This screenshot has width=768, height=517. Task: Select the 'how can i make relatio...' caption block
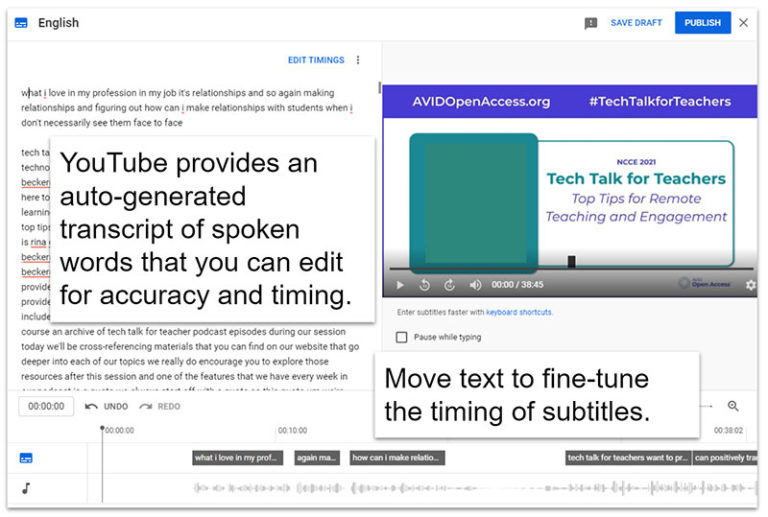coord(397,458)
